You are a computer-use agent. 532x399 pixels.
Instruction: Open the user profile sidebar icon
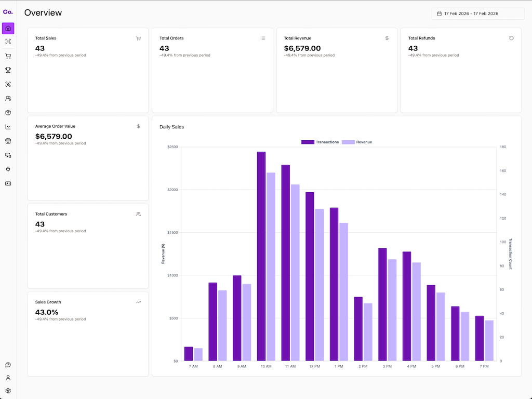tap(8, 378)
